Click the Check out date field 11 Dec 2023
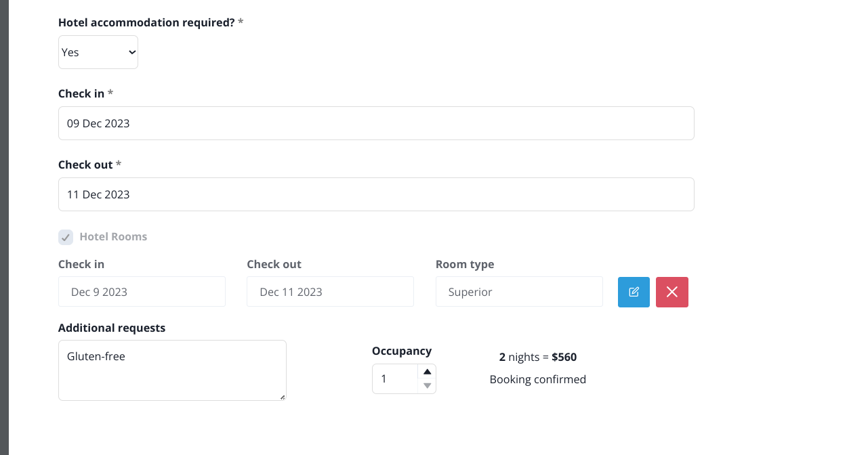 click(x=376, y=194)
